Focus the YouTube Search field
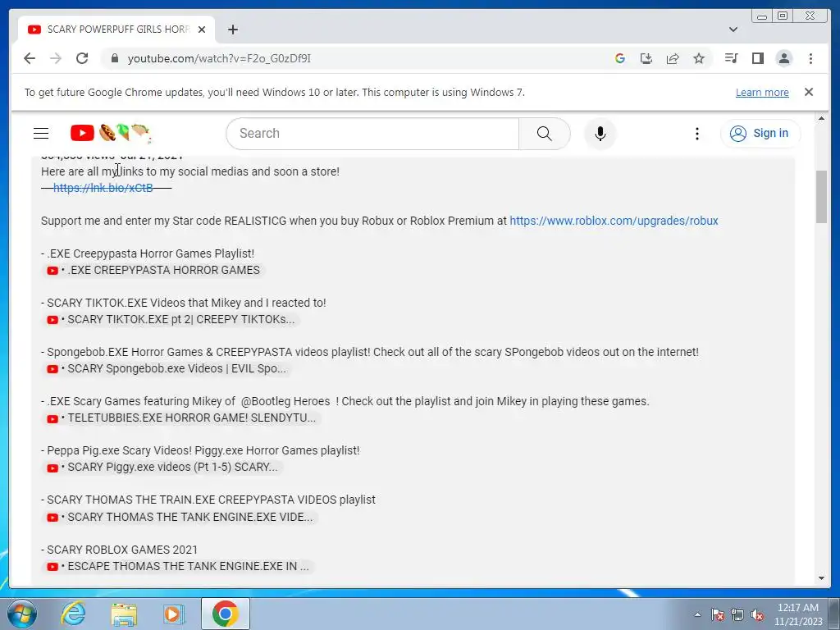 click(x=372, y=134)
